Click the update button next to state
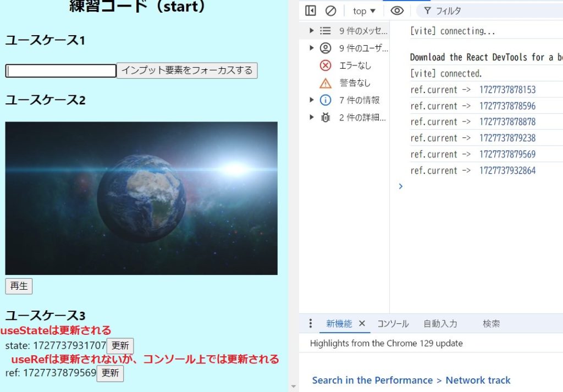The height and width of the screenshot is (392, 563). [x=120, y=346]
